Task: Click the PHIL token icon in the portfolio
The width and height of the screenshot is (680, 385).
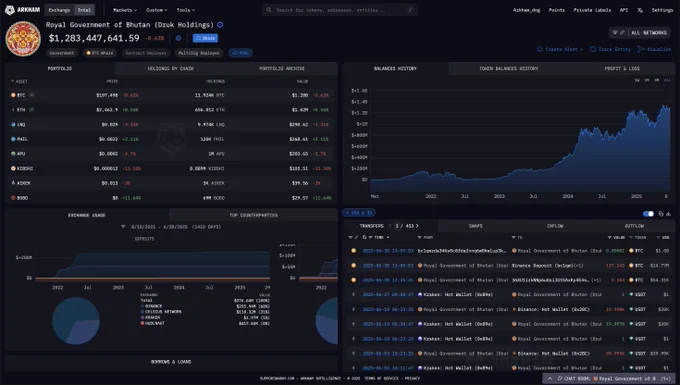Action: (13, 139)
